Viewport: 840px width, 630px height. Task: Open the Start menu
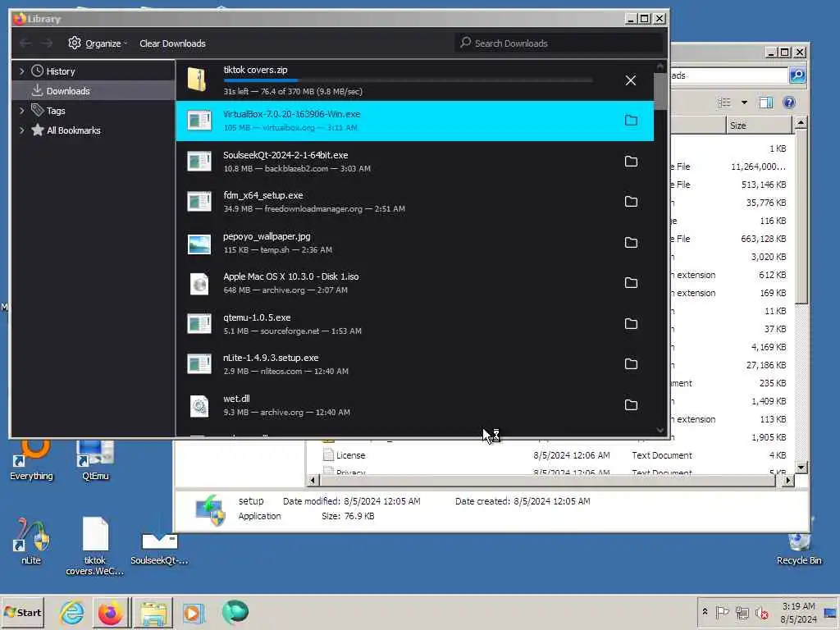(x=23, y=612)
